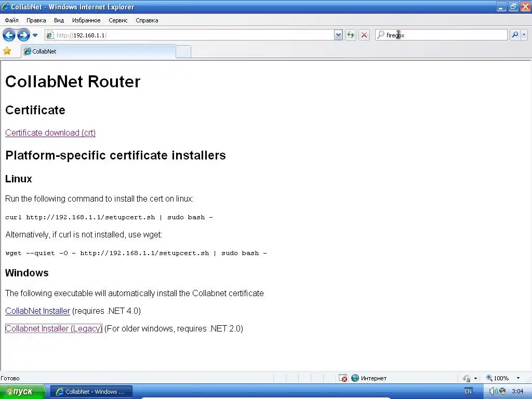Click the EN language indicator
The width and height of the screenshot is (532, 399).
click(x=468, y=391)
